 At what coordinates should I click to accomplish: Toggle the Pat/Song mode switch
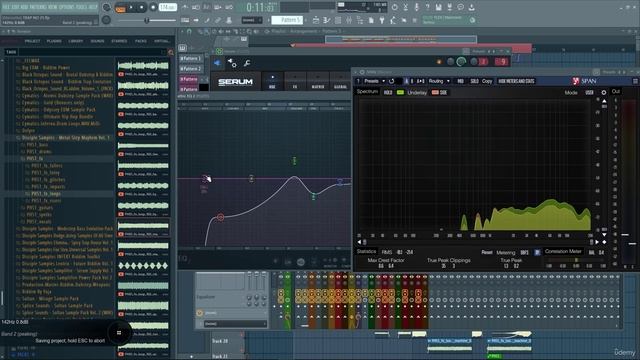click(x=120, y=8)
